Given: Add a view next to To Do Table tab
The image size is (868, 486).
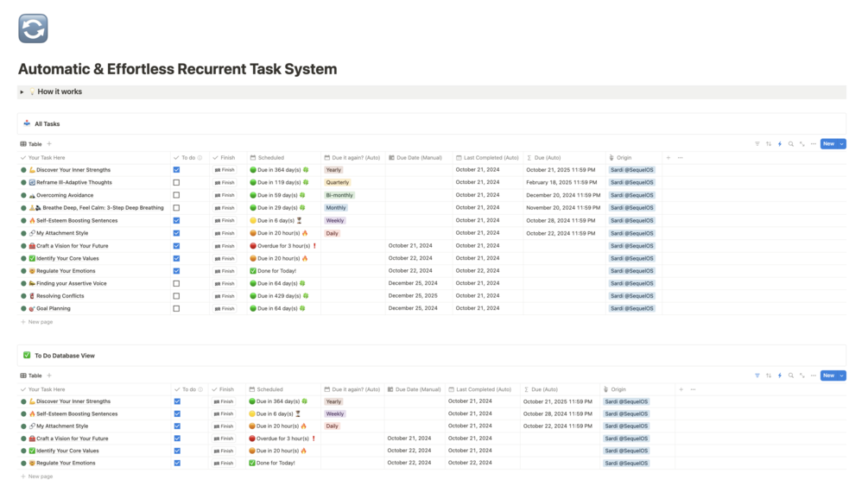Looking at the screenshot, I should pyautogui.click(x=49, y=376).
